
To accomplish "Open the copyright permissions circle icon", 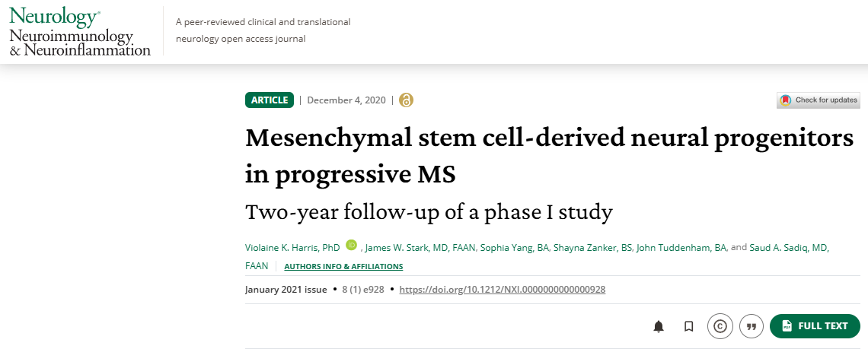I will [x=720, y=326].
